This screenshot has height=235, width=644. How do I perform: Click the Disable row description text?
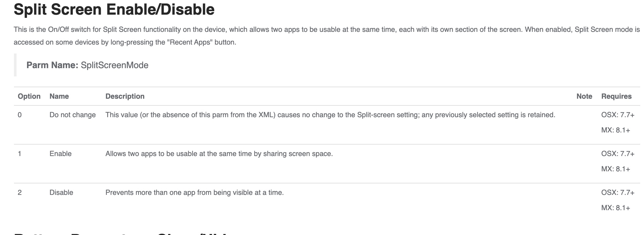pyautogui.click(x=195, y=193)
